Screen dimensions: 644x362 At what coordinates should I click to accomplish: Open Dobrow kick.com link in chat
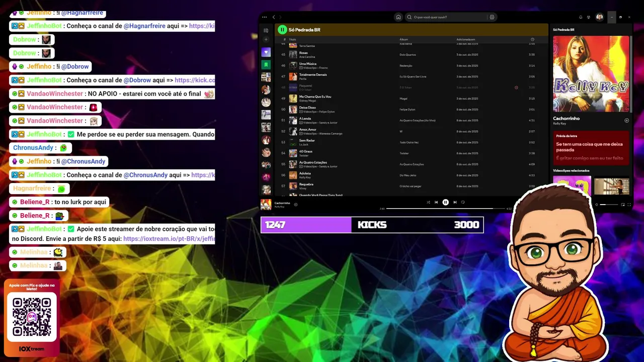[x=195, y=80]
